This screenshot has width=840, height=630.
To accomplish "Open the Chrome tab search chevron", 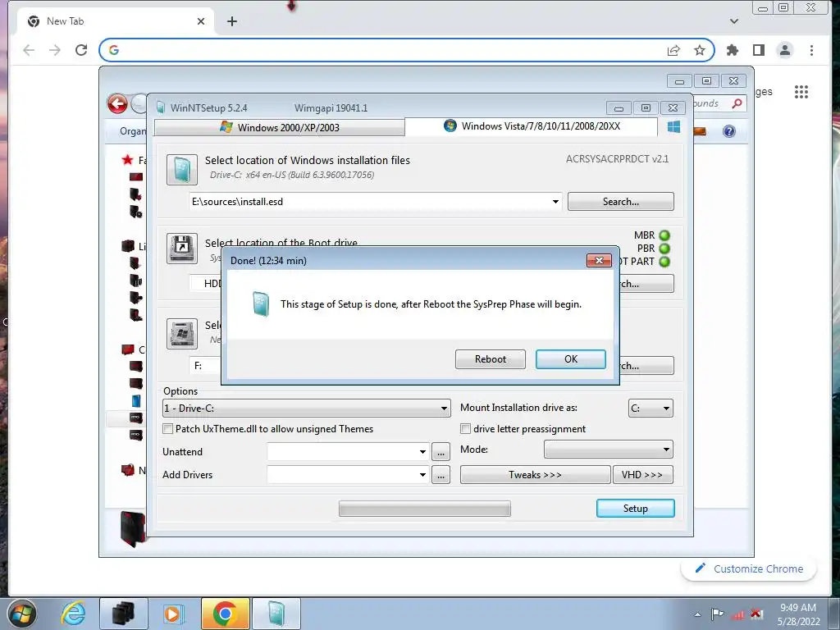I will (x=734, y=21).
